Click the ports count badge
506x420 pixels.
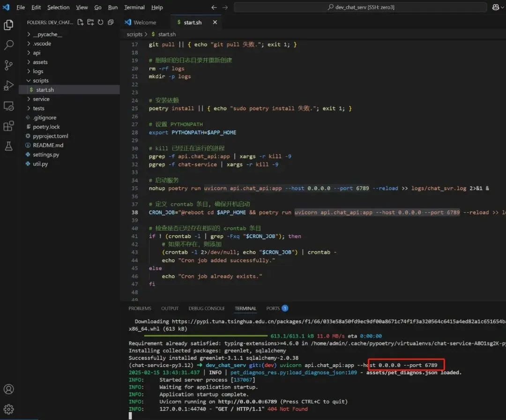tap(285, 308)
